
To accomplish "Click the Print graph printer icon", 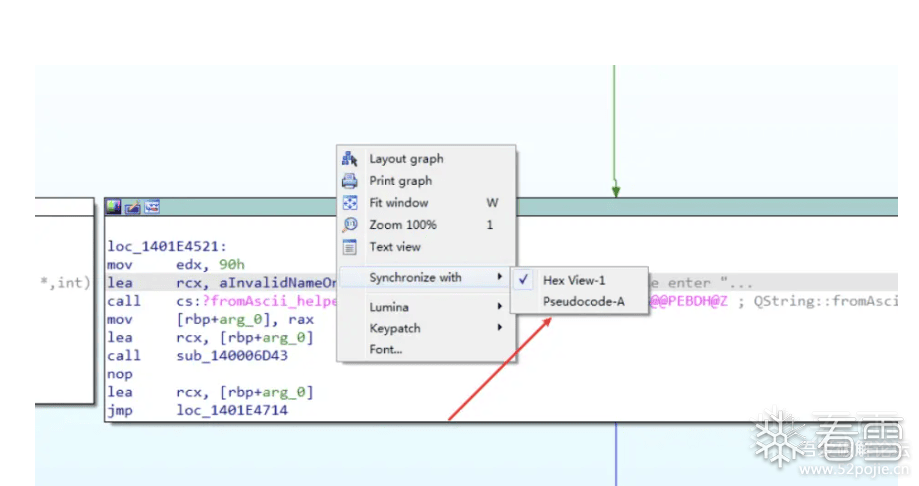I will point(350,181).
